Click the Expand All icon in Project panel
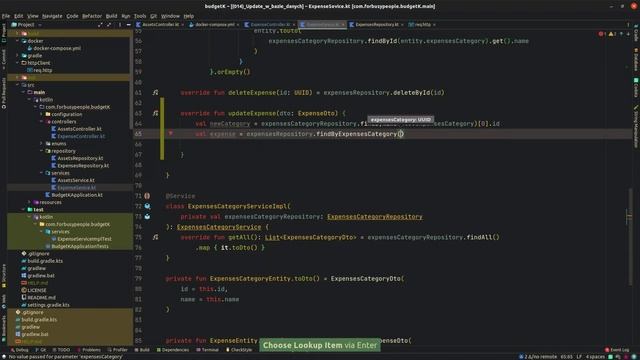This screenshot has height=360, width=640. coord(100,25)
